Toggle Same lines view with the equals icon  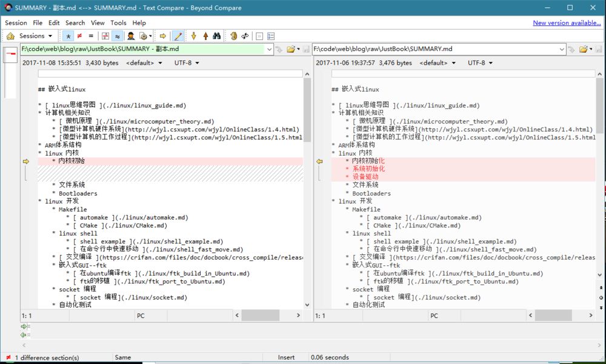click(x=90, y=36)
